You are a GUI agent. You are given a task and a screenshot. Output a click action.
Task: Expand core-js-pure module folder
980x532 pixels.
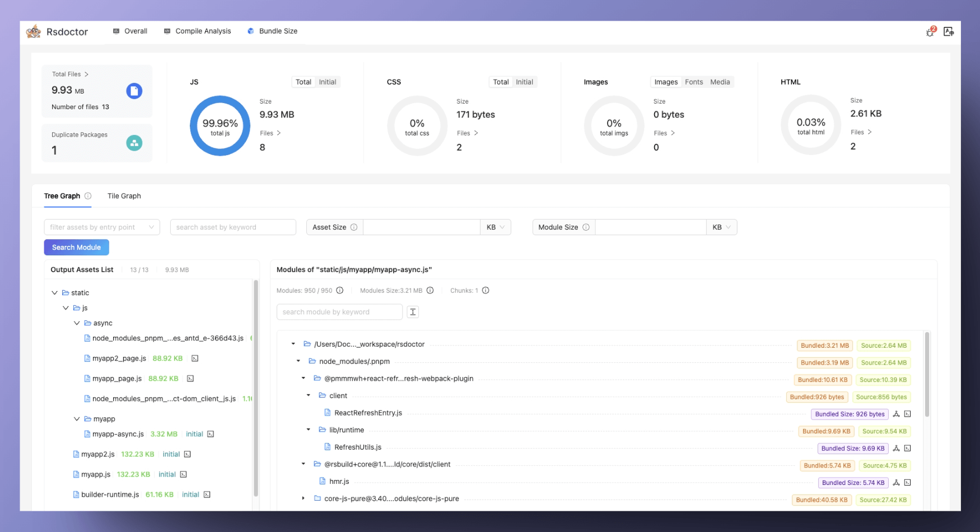pos(303,498)
